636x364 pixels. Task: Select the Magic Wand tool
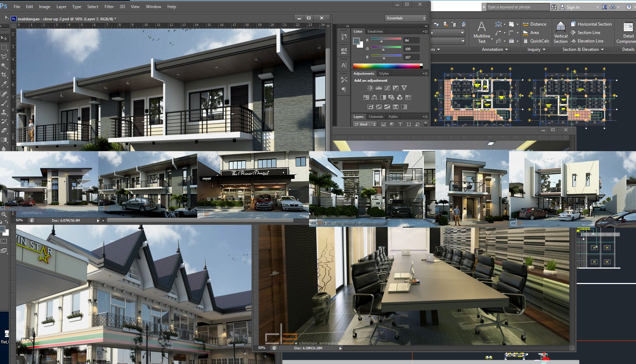(4, 66)
